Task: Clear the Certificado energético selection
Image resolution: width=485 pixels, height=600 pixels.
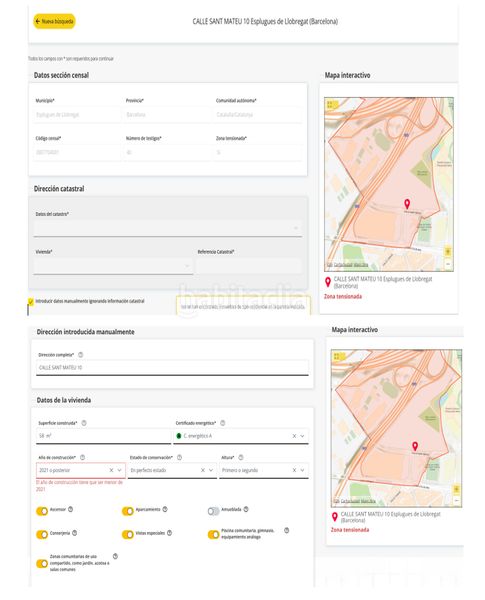Action: [x=294, y=436]
